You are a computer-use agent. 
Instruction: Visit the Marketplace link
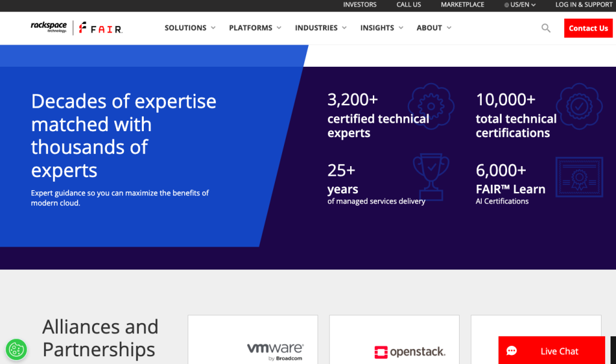pyautogui.click(x=463, y=5)
